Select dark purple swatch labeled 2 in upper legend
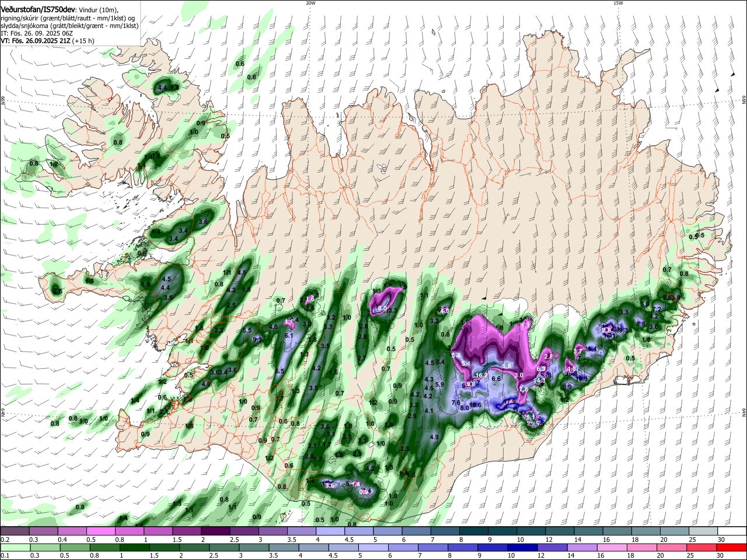Screen dimensions: 747x560 [215, 531]
